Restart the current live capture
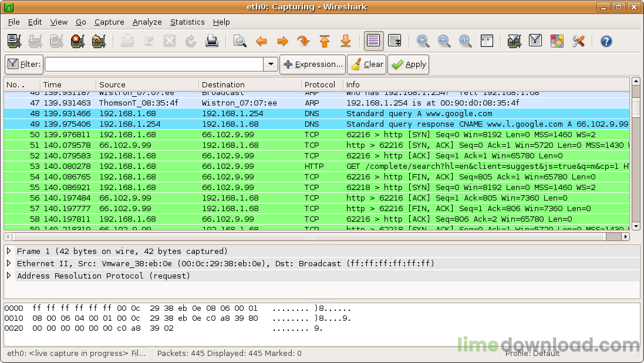This screenshot has width=644, height=363. (x=99, y=41)
